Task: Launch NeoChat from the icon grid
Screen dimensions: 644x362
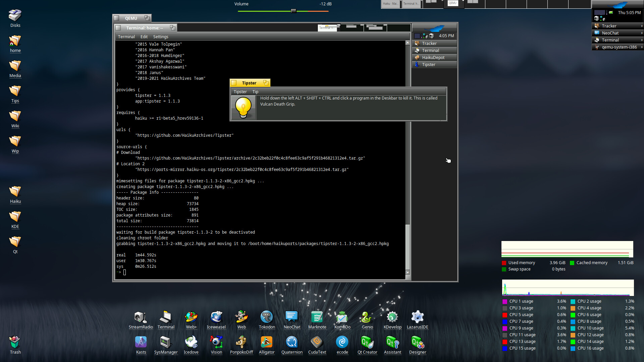Action: pyautogui.click(x=292, y=317)
